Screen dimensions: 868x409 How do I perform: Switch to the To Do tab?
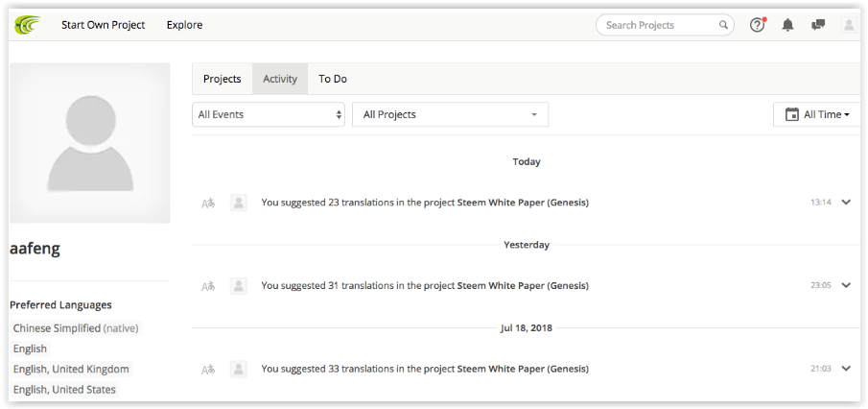pos(333,79)
